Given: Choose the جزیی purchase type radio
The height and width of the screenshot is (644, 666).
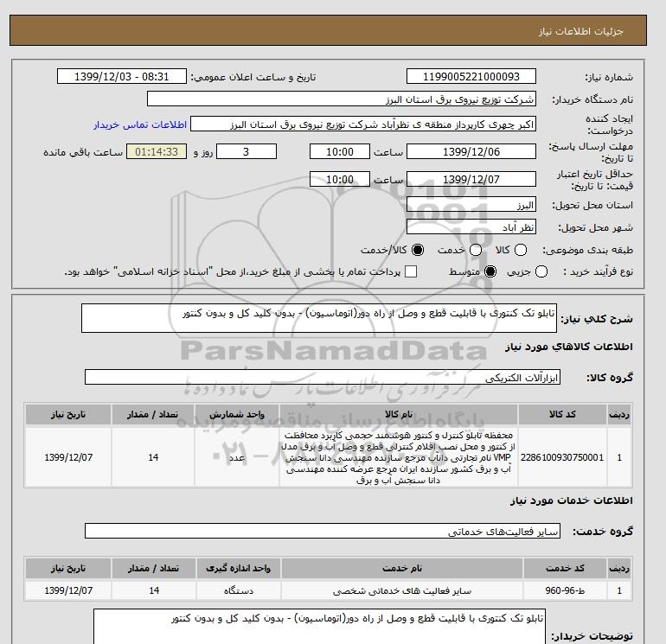Looking at the screenshot, I should (x=541, y=271).
